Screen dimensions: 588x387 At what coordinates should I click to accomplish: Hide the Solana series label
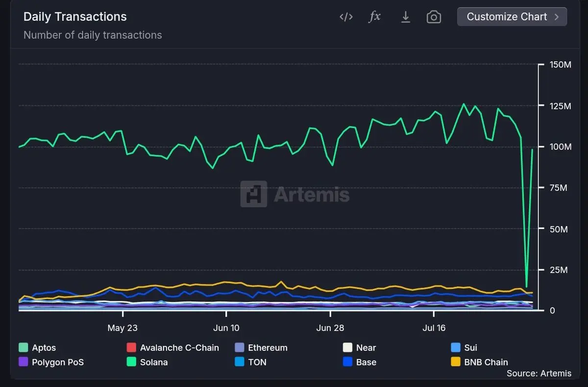pos(154,362)
